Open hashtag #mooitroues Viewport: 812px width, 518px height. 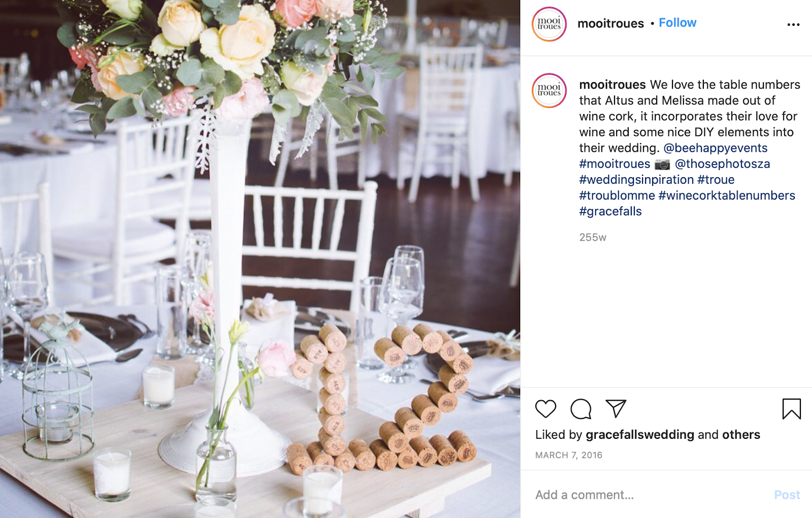point(615,164)
